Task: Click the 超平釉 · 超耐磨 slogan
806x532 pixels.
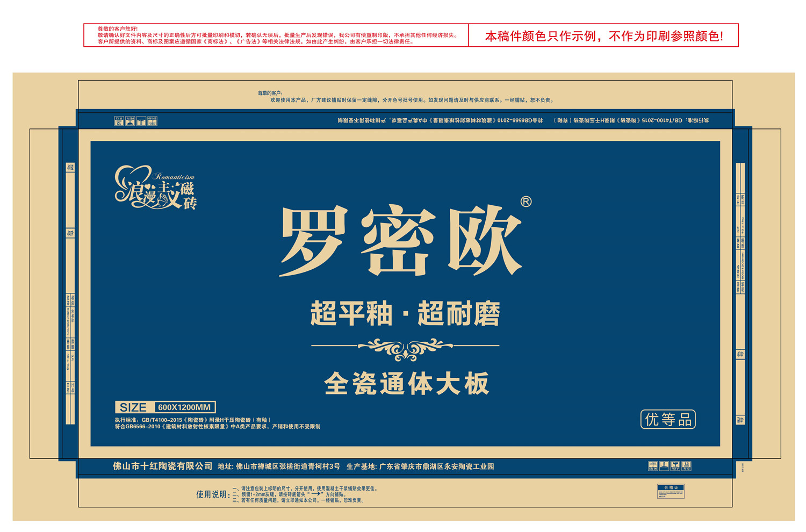Action: [x=405, y=314]
